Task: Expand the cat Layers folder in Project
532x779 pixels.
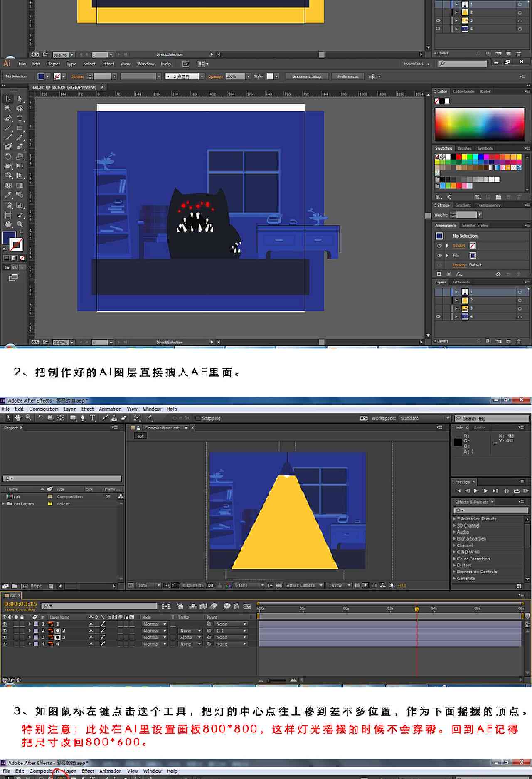Action: pyautogui.click(x=4, y=504)
